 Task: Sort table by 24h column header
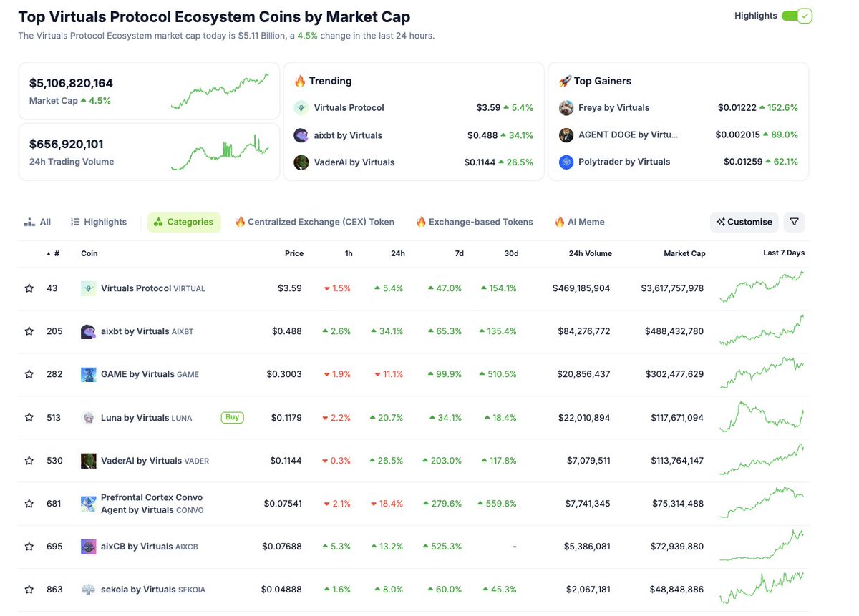coord(398,253)
